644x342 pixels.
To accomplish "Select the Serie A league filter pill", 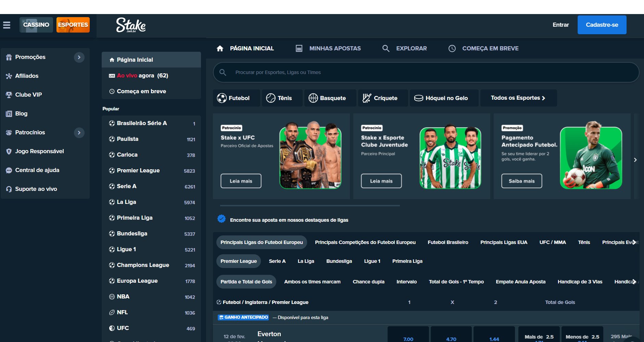I will coord(277,261).
